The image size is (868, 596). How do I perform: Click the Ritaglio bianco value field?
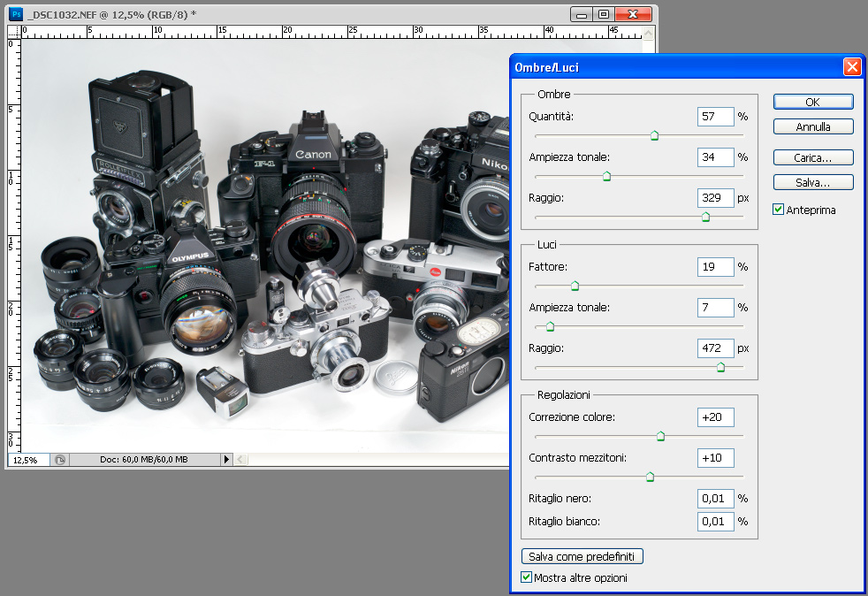pos(715,521)
